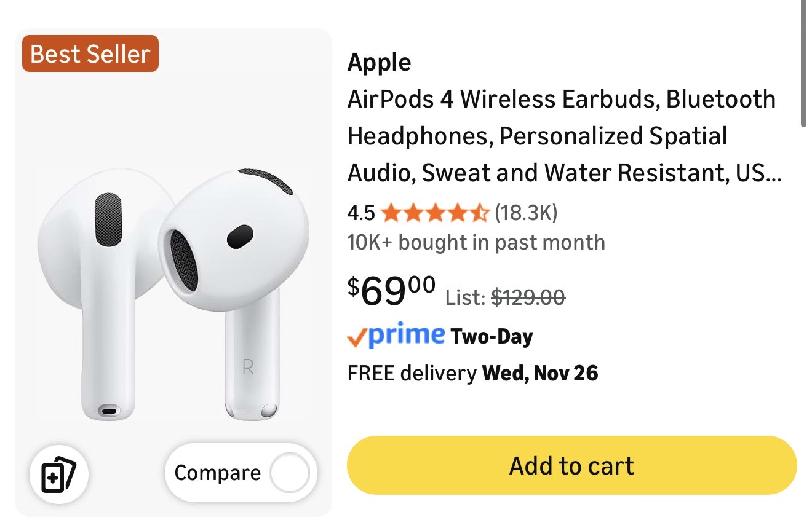812x528 pixels.
Task: Click the 10K+ bought in past month text
Action: pyautogui.click(x=476, y=242)
